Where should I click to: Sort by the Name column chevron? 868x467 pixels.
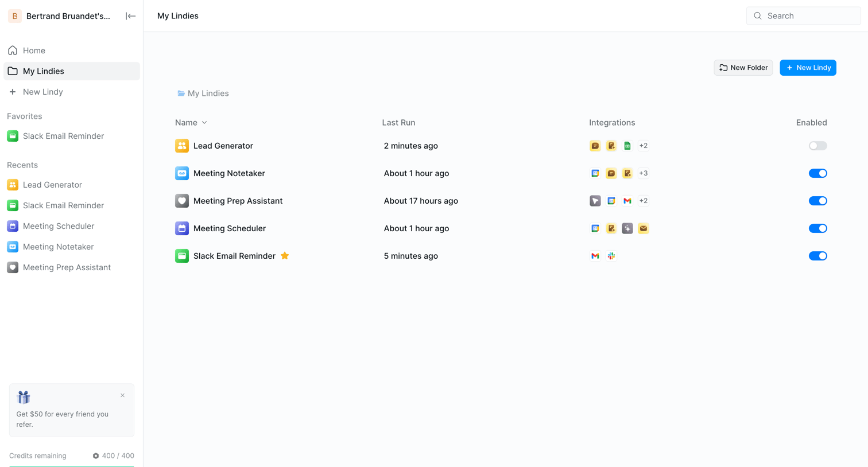coord(204,123)
